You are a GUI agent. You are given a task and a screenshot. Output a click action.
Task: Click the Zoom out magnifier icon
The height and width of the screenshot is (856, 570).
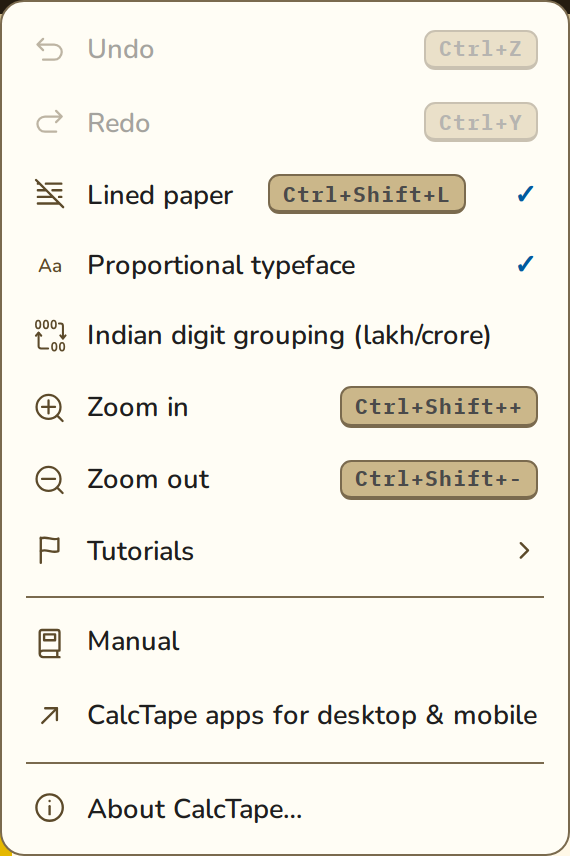(x=50, y=480)
